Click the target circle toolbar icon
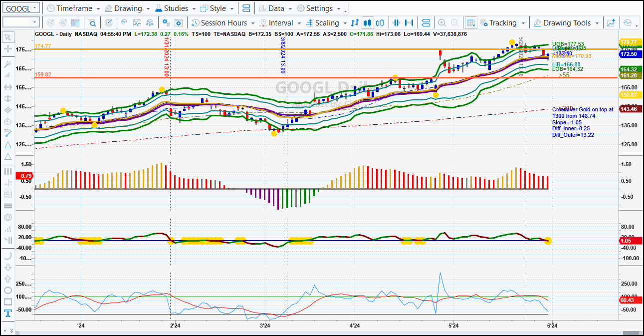The image size is (644, 336). click(109, 23)
